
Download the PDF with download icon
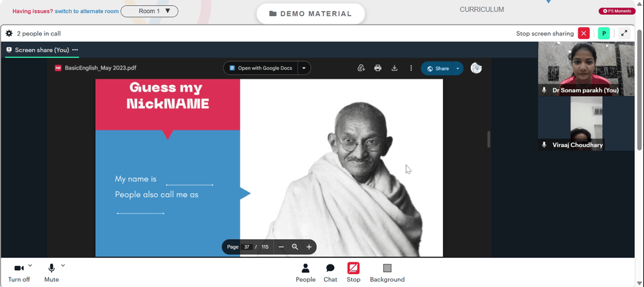pos(394,68)
